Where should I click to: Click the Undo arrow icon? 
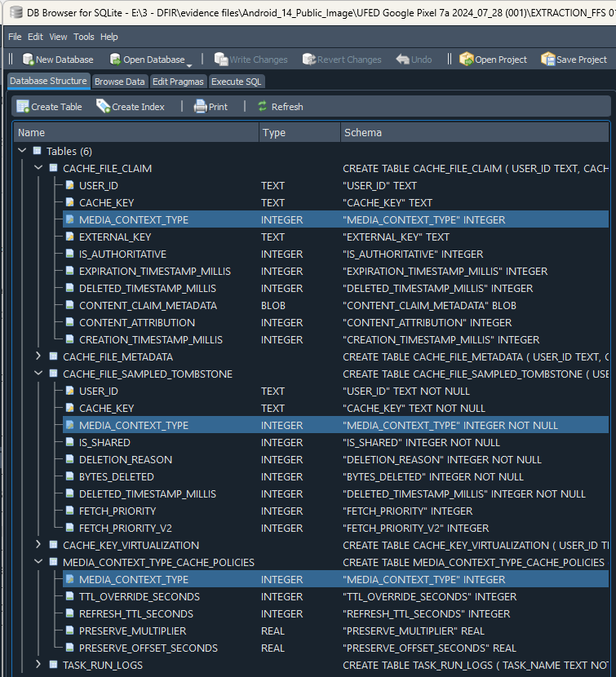402,60
